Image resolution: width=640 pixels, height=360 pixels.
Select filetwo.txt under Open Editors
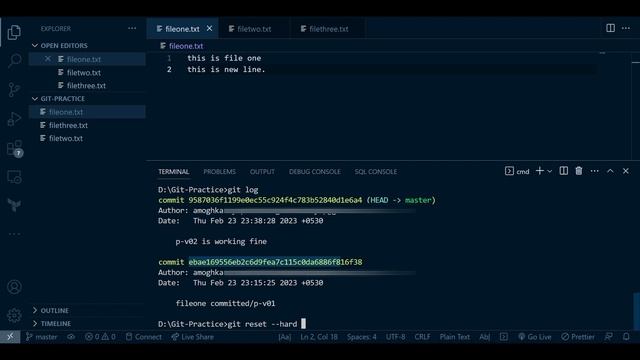pos(88,72)
